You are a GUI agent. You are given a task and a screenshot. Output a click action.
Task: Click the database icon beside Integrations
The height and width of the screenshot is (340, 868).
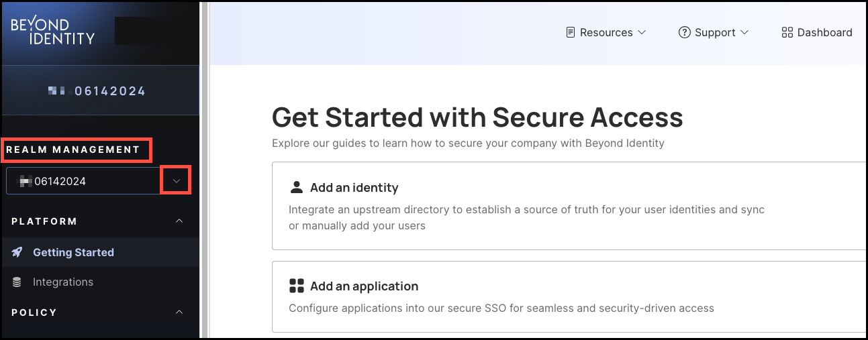[x=17, y=282]
